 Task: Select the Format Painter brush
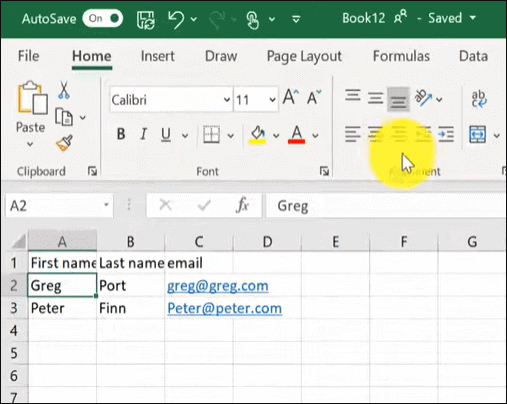click(64, 143)
